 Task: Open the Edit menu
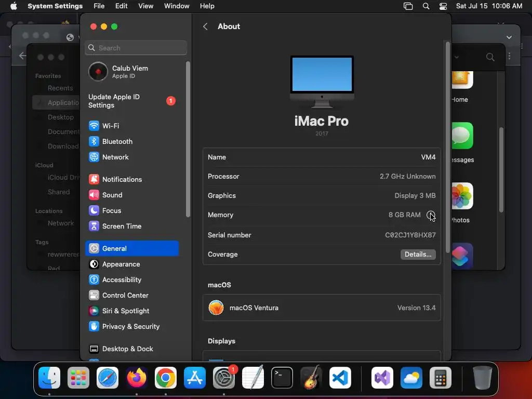coord(121,6)
